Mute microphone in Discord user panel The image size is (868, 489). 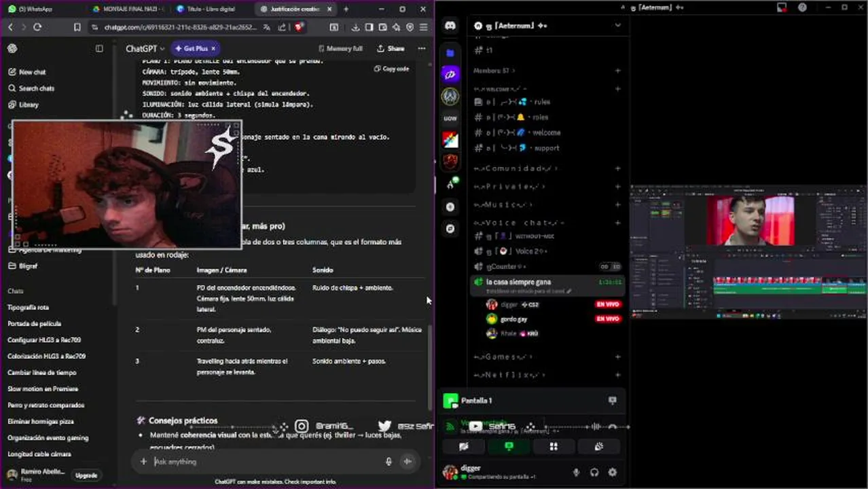pos(577,472)
